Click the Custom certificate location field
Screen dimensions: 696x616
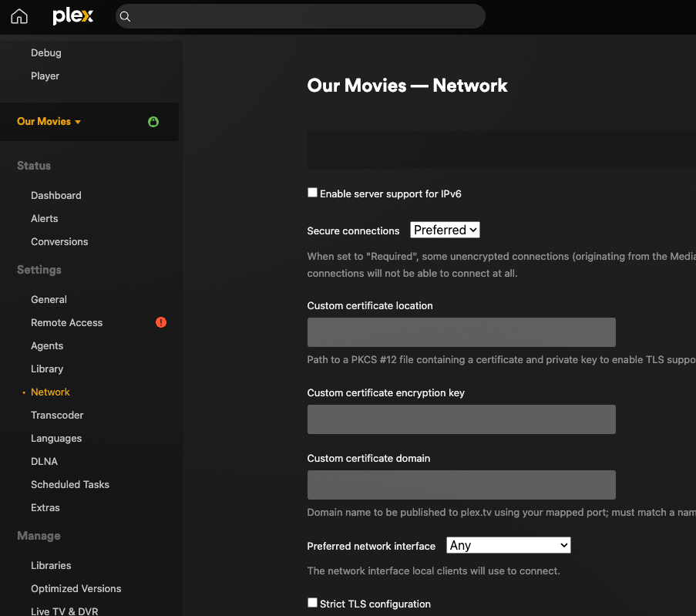pos(461,332)
